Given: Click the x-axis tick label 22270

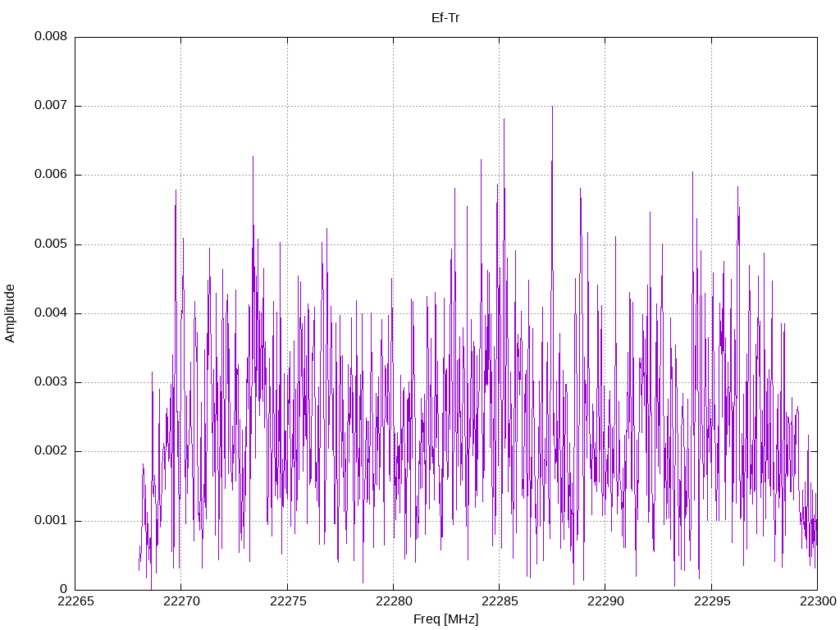Looking at the screenshot, I should coord(181,601).
